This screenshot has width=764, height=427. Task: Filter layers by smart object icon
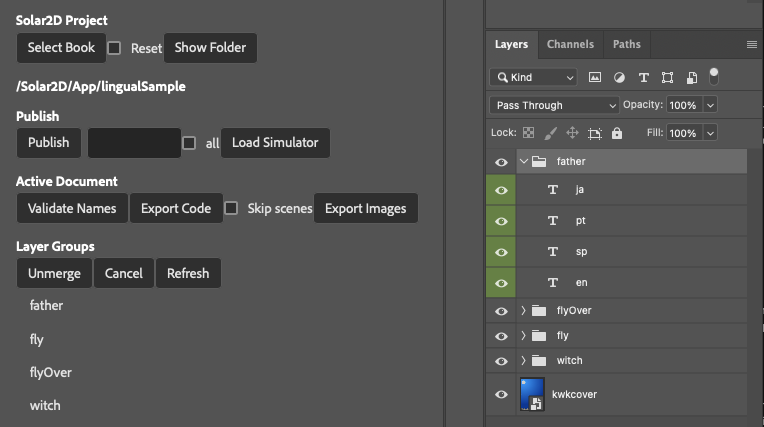pyautogui.click(x=691, y=78)
